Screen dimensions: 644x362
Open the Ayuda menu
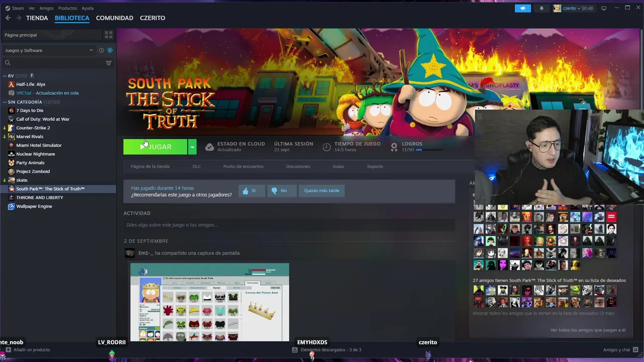pos(88,8)
